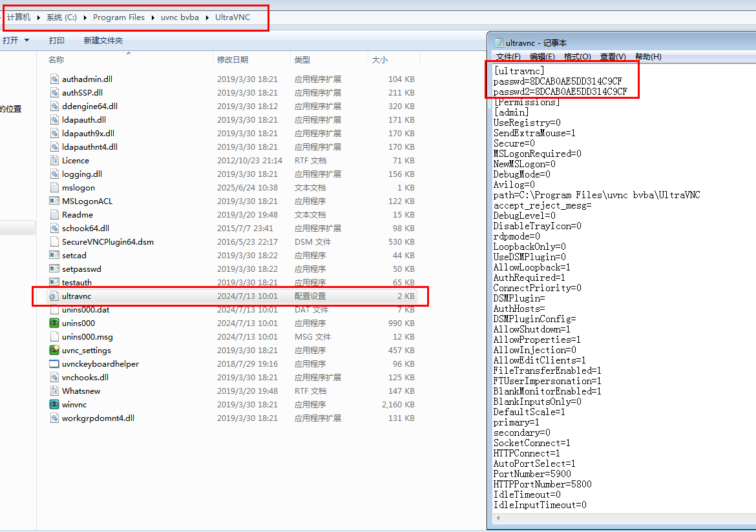Click the SecureVNCPlugin64.dsm file icon
Screen dimensions: 756x532
pyautogui.click(x=54, y=241)
